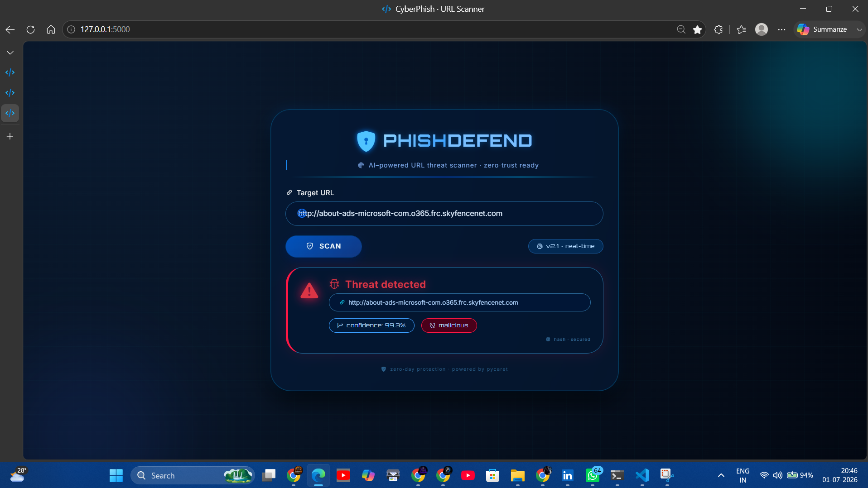Screen dimensions: 868x488
Task: Click the confidence 99.3% badge
Action: click(371, 325)
